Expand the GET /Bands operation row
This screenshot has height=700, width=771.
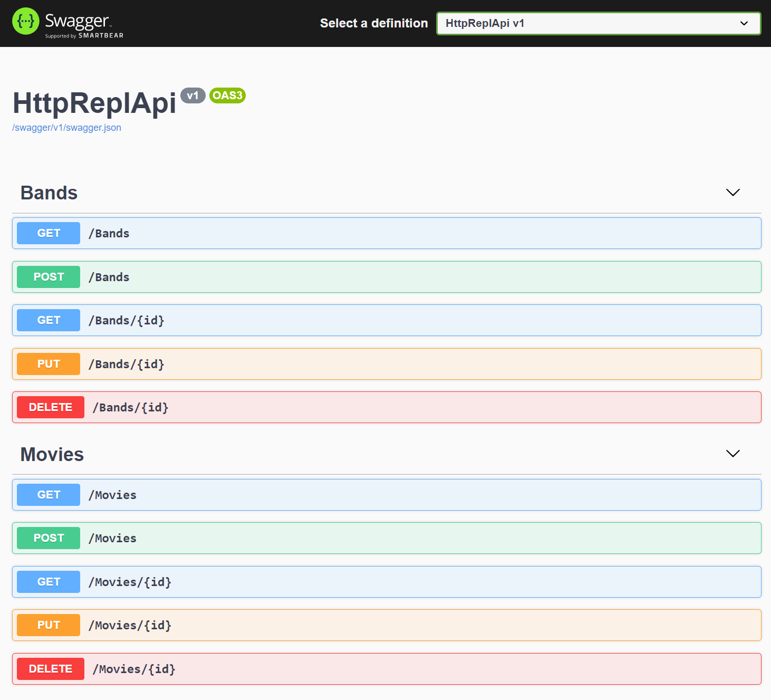369,233
